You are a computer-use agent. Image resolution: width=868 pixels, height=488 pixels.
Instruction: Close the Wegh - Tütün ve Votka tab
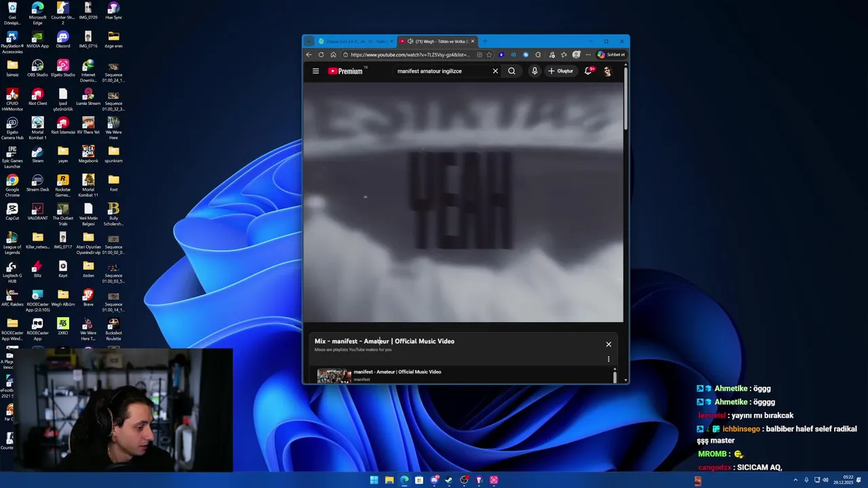[473, 41]
